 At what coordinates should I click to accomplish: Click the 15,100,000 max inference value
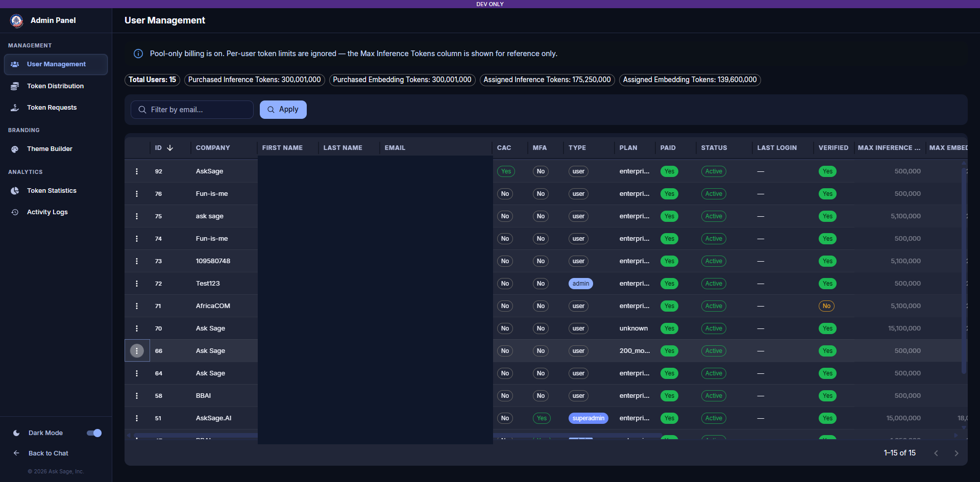click(x=904, y=328)
